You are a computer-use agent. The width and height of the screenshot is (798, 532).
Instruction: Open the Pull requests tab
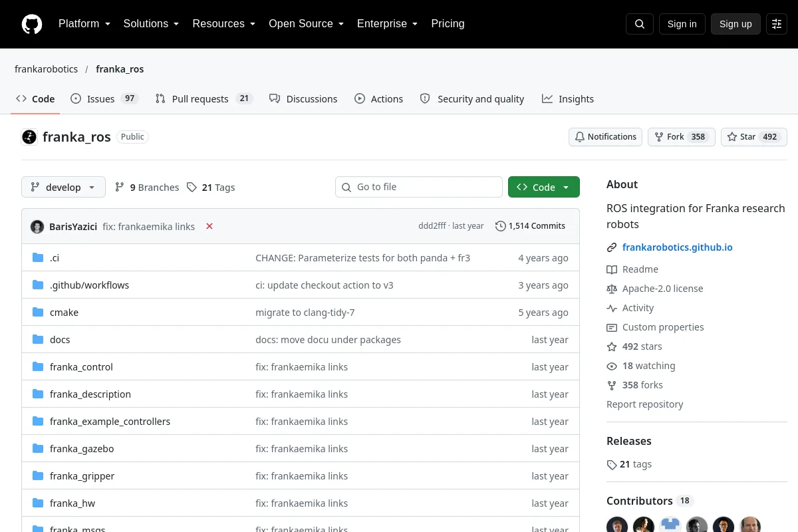(x=204, y=99)
